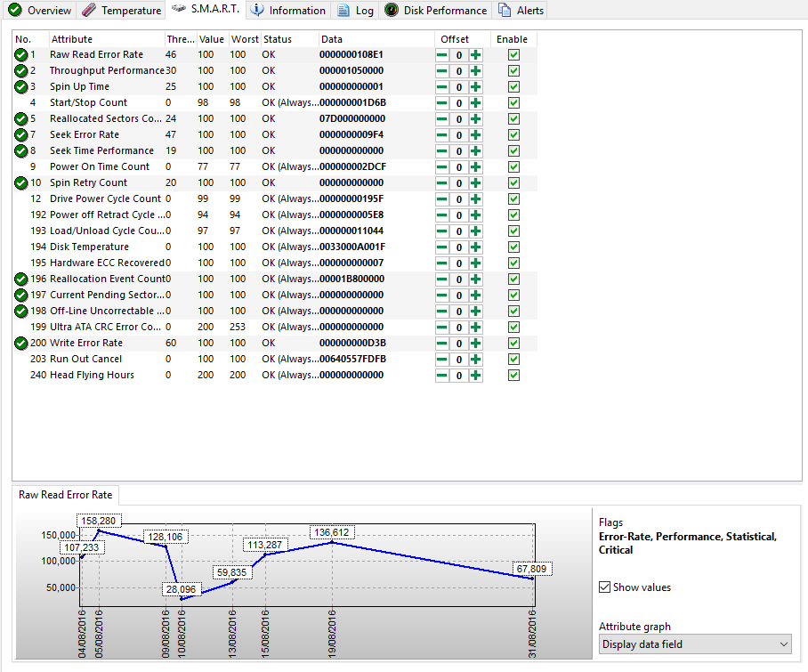This screenshot has width=808, height=672.
Task: Decrease offset for Head Flying Hours
Action: coord(442,376)
